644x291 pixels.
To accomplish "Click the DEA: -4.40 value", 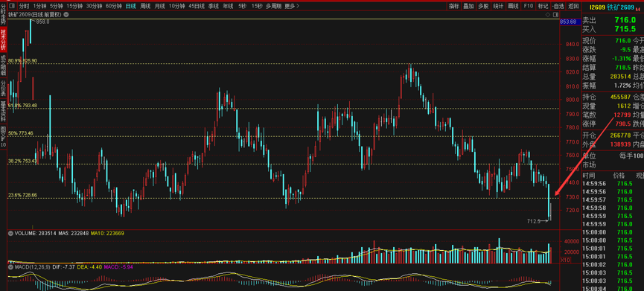I will tap(89, 266).
